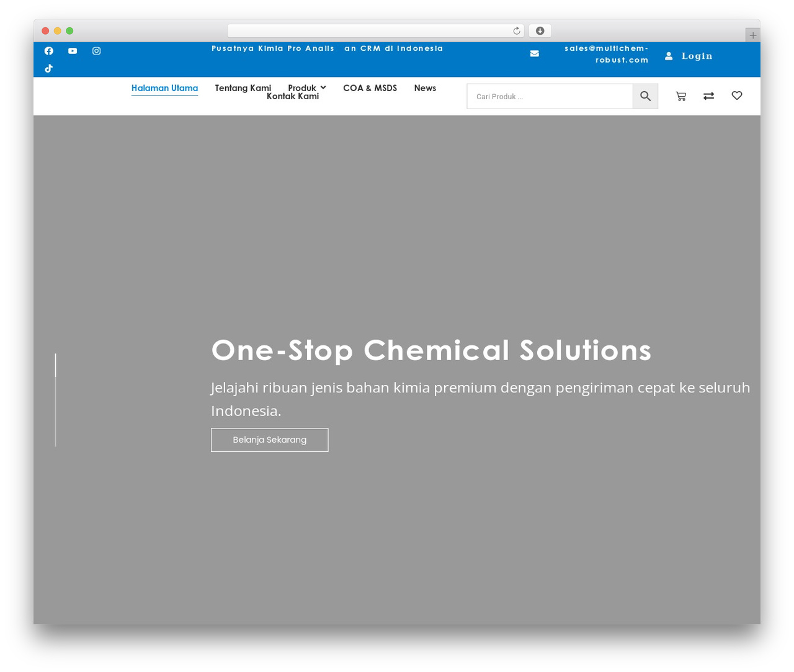Click the browser download icon
794x672 pixels.
(x=540, y=31)
